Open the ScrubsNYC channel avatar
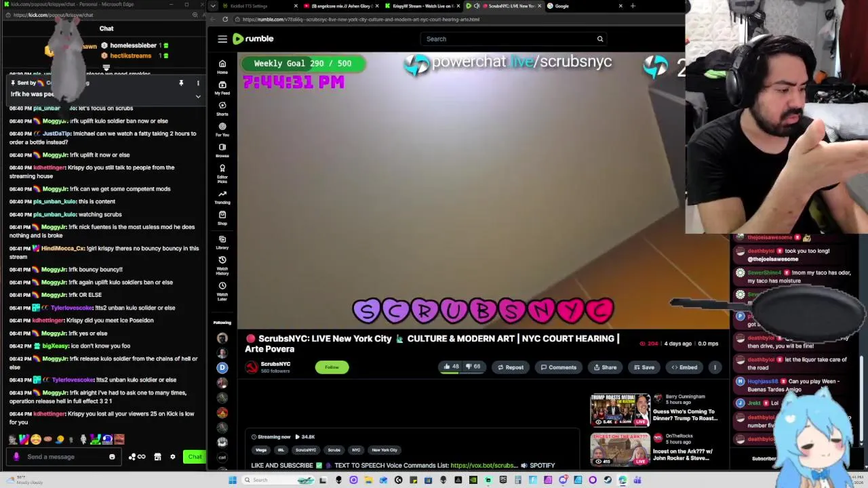Viewport: 868px width, 488px height. click(x=252, y=367)
